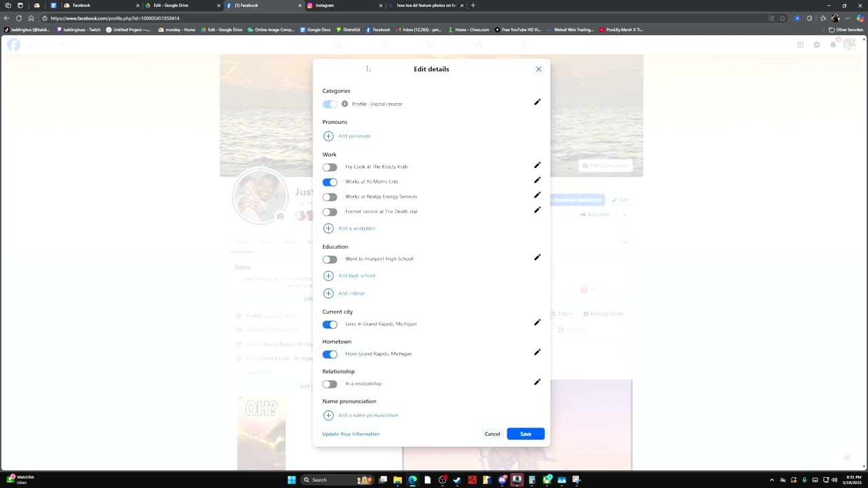Viewport: 868px width, 488px height.
Task: Open the Free YouTube HD bookmark
Action: 518,30
